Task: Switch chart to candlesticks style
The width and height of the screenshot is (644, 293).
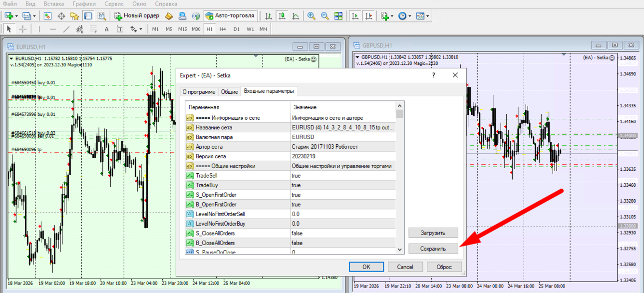Action: [x=282, y=16]
